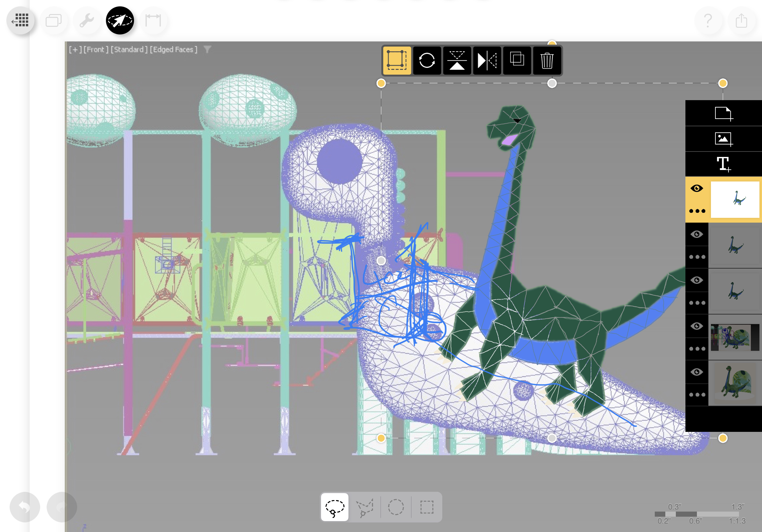The image size is (762, 532).
Task: Open options dots for active layer
Action: (x=697, y=211)
